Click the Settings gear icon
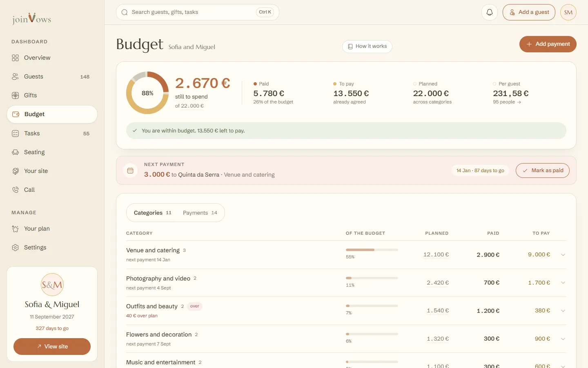This screenshot has height=368, width=588. pos(16,247)
